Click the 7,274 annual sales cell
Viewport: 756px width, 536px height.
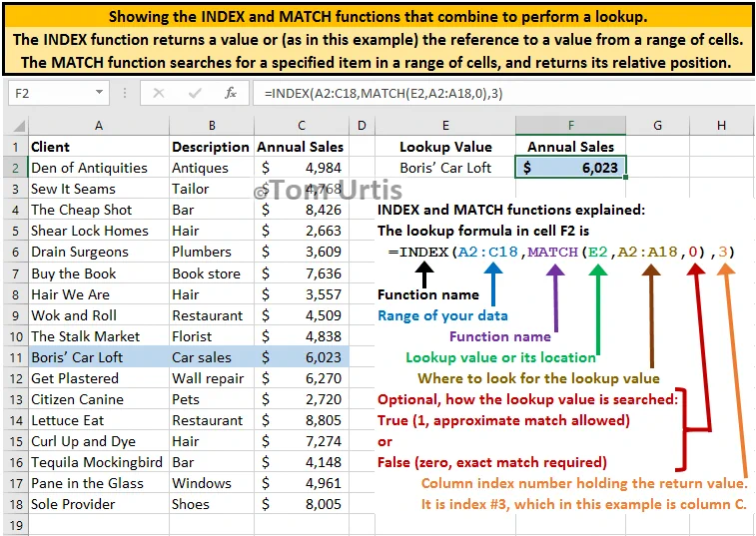click(302, 441)
